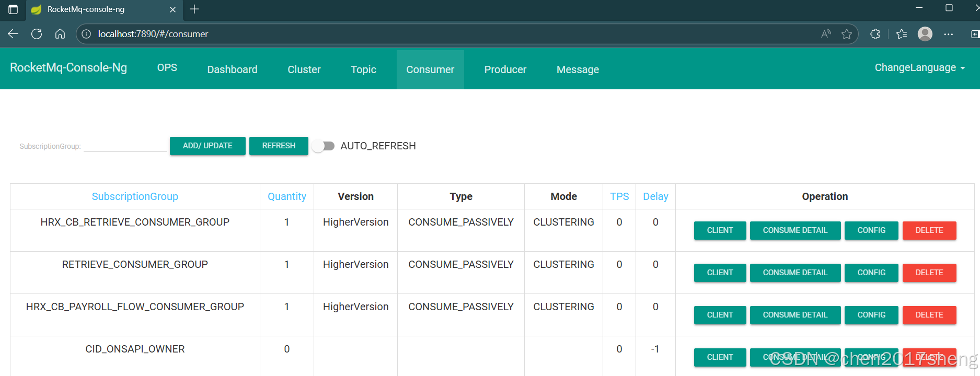The height and width of the screenshot is (376, 980).
Task: Open CONSUME DETAIL for HRX_CB_PAYROLL_FLOW_CONSUMER_GROUP
Action: click(795, 315)
